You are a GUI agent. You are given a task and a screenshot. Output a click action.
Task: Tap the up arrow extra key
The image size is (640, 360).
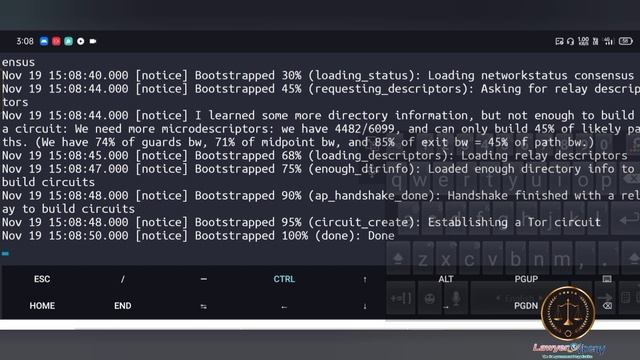(365, 279)
